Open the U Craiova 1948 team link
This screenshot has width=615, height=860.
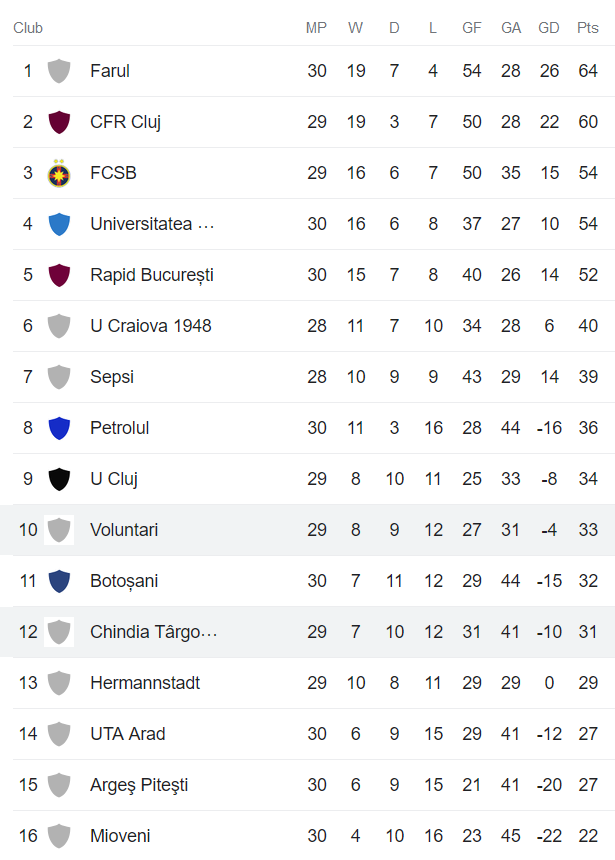click(151, 326)
